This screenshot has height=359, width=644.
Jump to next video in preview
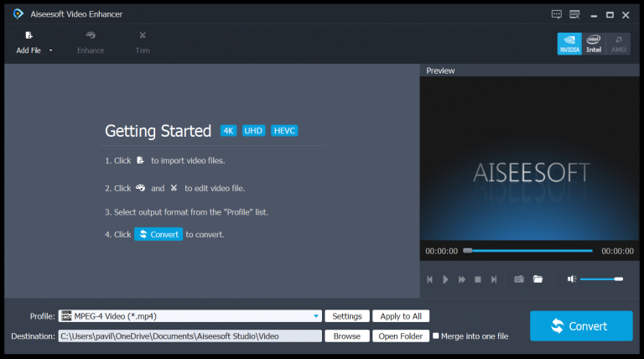pos(494,279)
